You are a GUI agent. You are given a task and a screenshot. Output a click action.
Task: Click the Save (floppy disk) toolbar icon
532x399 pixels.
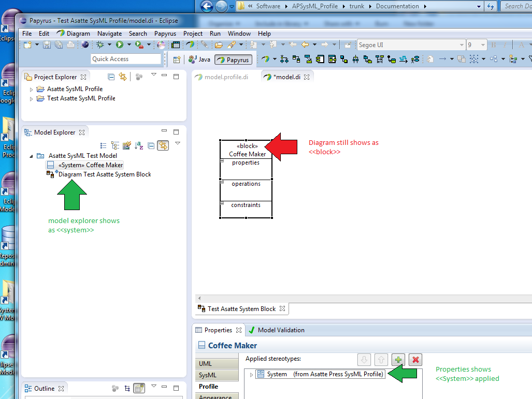(47, 45)
